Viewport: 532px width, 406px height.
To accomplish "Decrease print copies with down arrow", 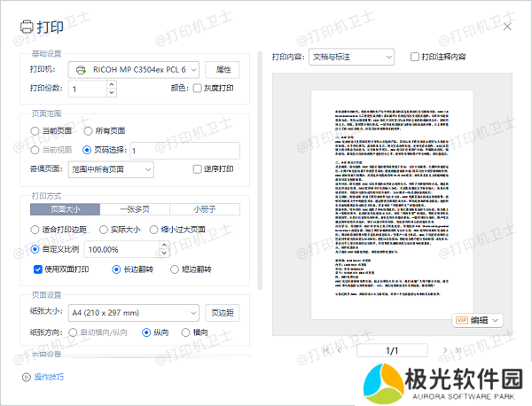I will (112, 92).
